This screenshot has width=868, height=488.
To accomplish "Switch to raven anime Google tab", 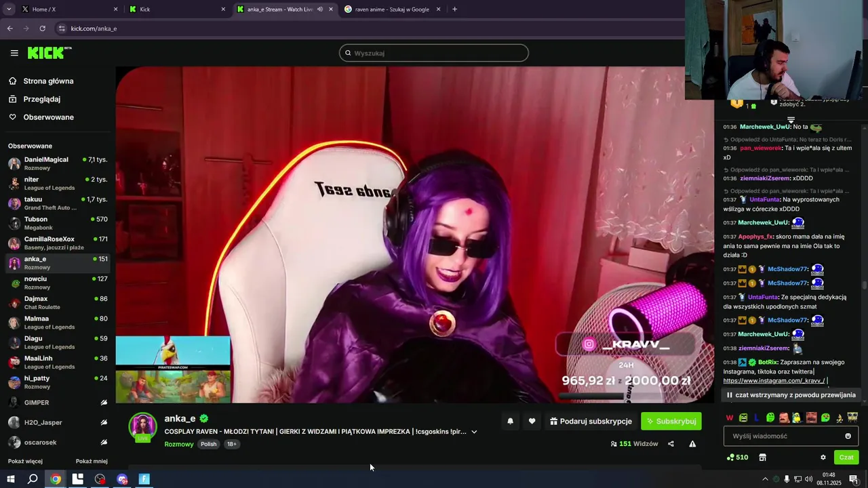I will pyautogui.click(x=392, y=9).
